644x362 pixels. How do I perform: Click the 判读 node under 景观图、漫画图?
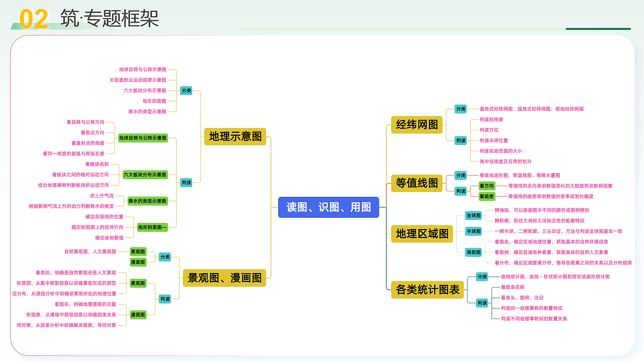click(x=165, y=299)
